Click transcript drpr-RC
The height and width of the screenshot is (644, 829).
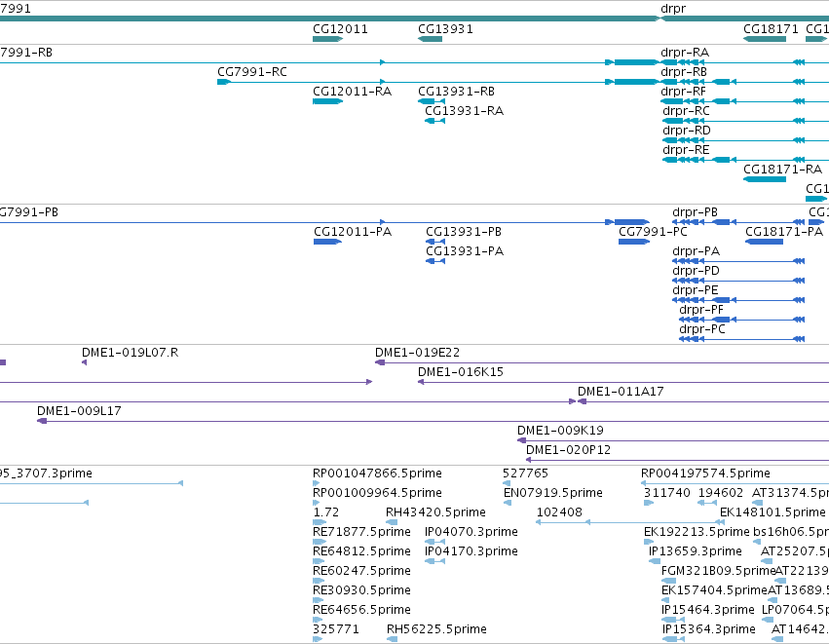click(x=686, y=111)
